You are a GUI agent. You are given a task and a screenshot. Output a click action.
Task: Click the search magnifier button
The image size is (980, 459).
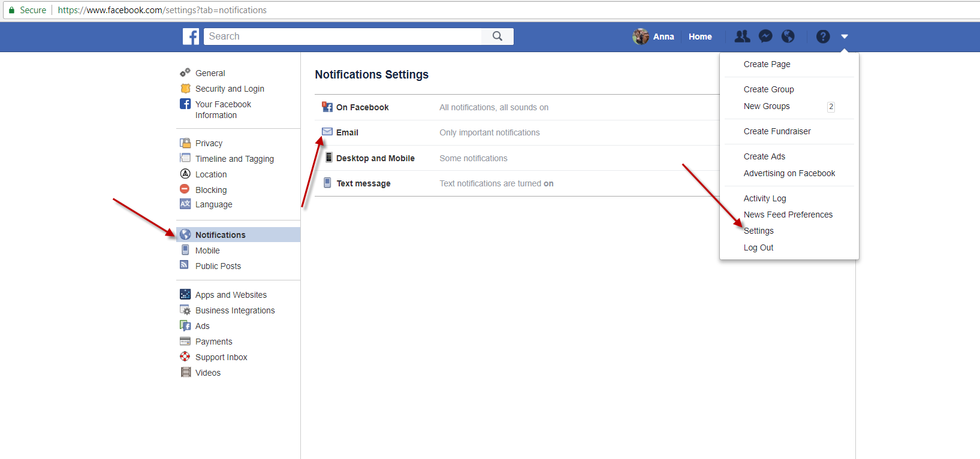pyautogui.click(x=497, y=37)
